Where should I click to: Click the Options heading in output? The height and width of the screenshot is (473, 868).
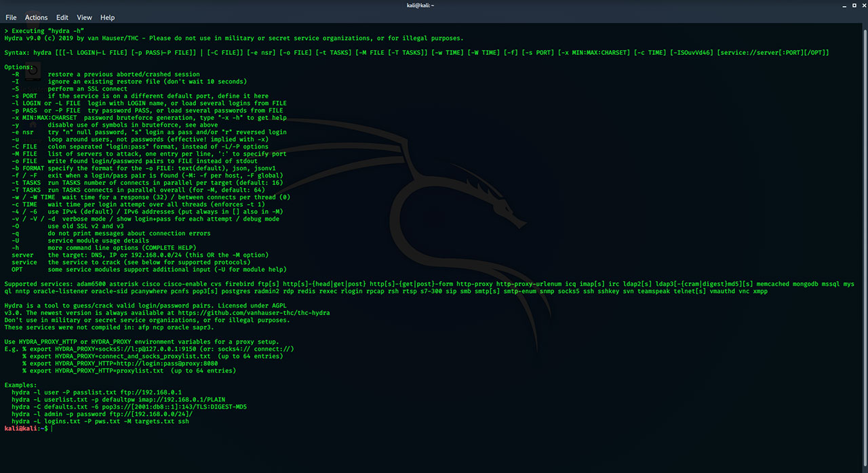point(18,66)
